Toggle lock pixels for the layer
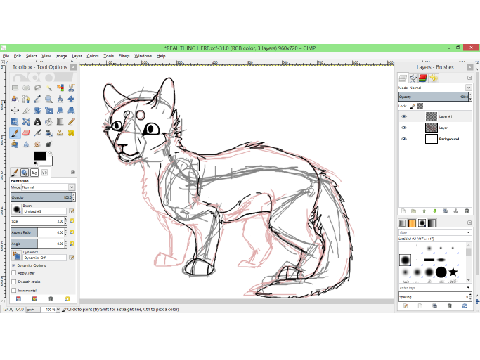The width and height of the screenshot is (480, 360). pyautogui.click(x=412, y=106)
